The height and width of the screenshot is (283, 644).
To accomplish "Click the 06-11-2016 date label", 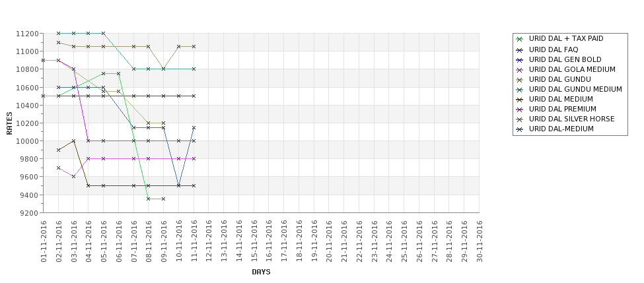I will click(119, 241).
